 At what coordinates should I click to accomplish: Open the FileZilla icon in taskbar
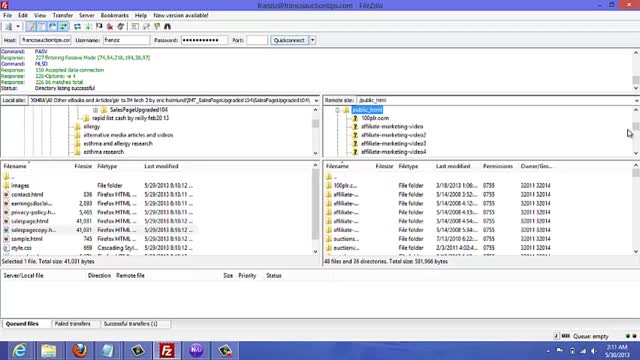pyautogui.click(x=167, y=351)
